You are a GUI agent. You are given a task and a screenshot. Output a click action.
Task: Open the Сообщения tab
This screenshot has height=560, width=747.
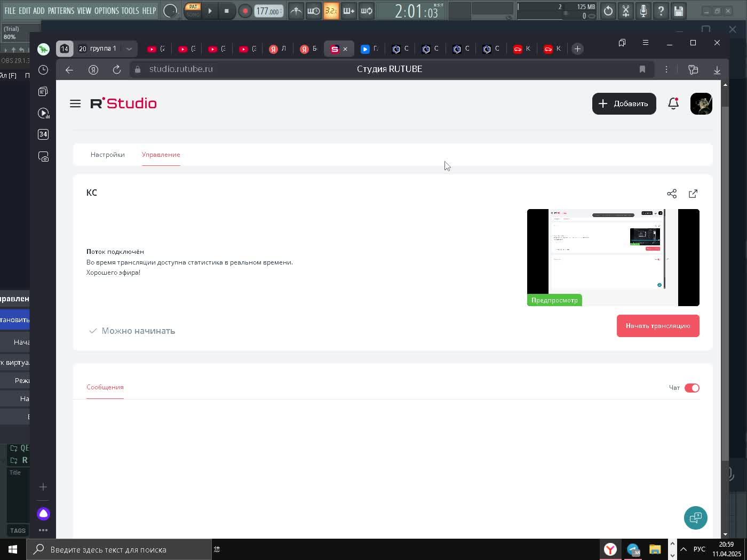[x=105, y=387]
